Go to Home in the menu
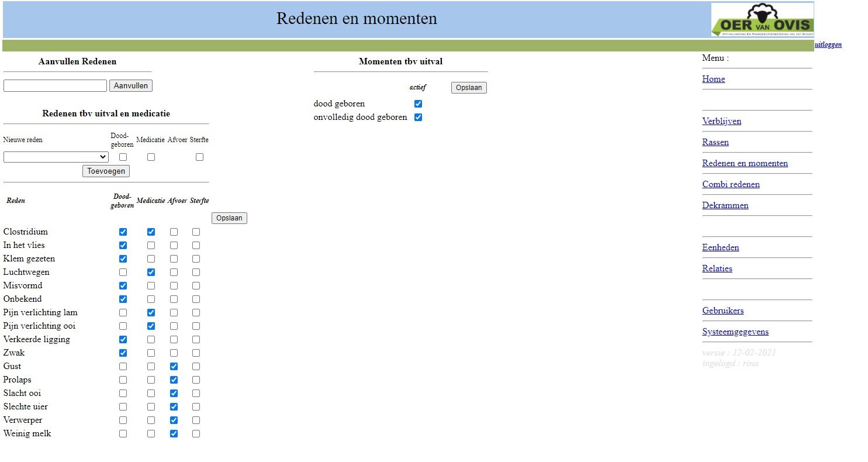868x462 pixels. (x=713, y=79)
